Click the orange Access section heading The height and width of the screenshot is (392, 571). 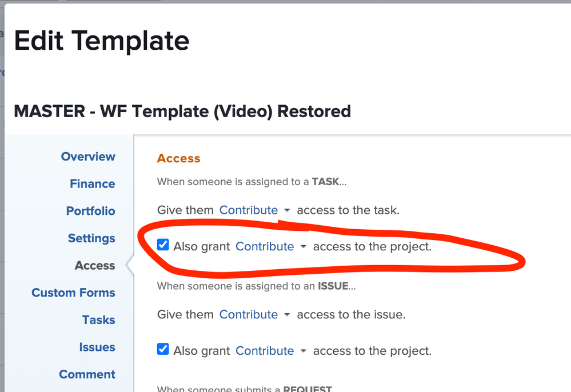pos(178,158)
